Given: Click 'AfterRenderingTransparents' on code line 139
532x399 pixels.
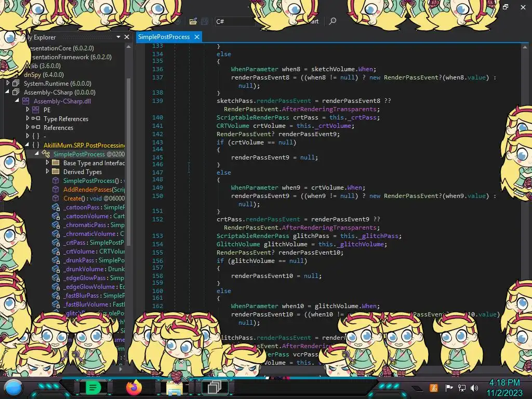Looking at the screenshot, I should [329, 109].
